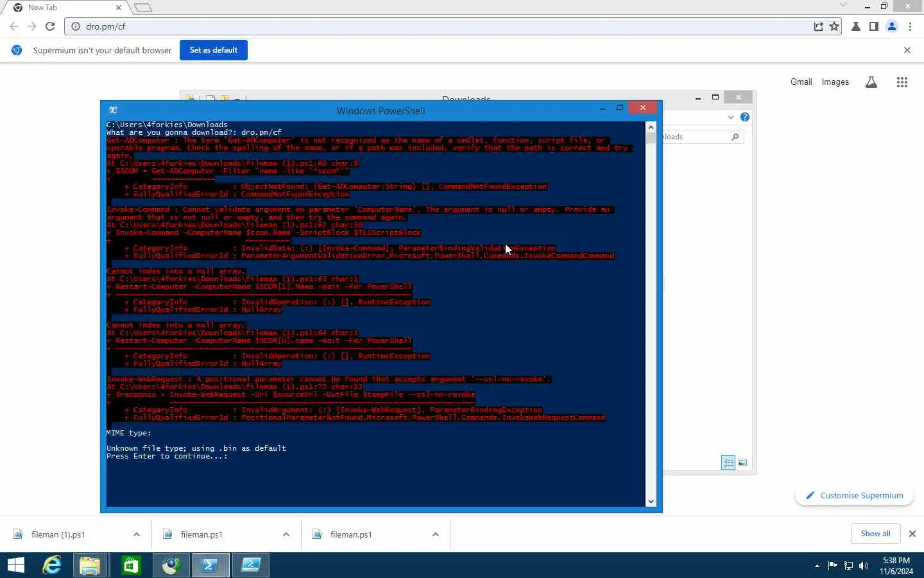Click the PowerShell window title icon
Screen dimensions: 924x578
[113, 110]
